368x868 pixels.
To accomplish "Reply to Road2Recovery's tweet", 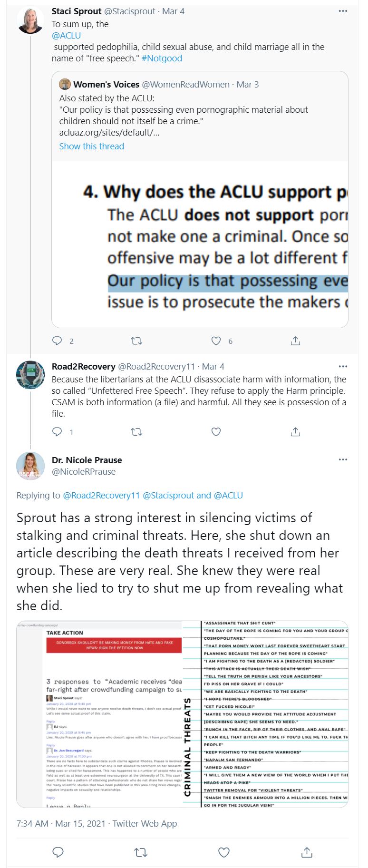I will pos(57,431).
